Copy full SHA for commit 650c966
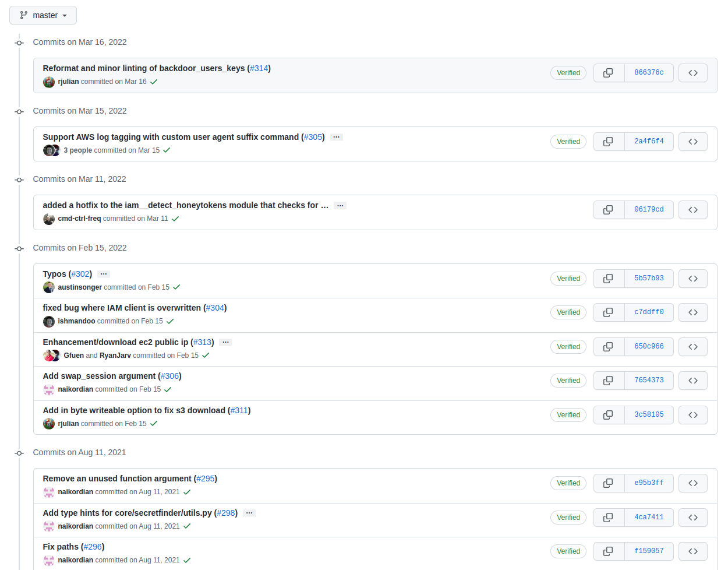This screenshot has height=570, width=728. [x=609, y=347]
